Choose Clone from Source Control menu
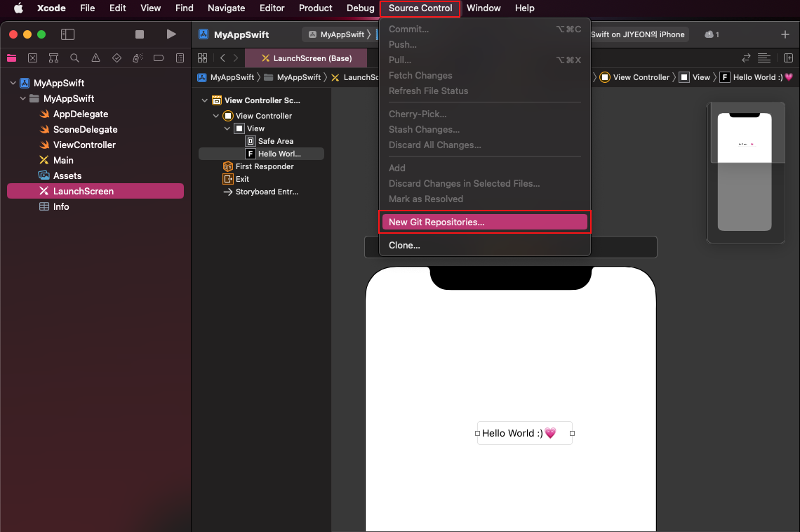The height and width of the screenshot is (532, 800). coord(484,246)
